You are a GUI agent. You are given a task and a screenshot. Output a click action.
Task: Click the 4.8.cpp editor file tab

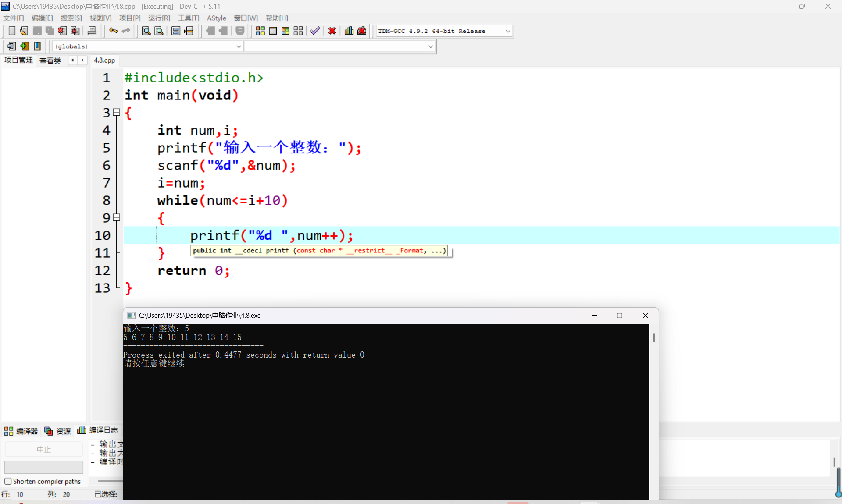[104, 60]
